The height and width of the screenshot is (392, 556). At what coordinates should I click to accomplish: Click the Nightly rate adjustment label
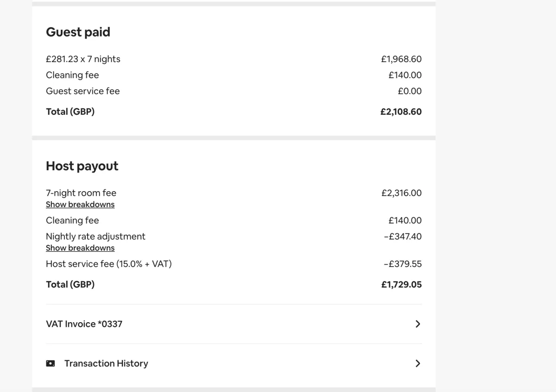[95, 236]
